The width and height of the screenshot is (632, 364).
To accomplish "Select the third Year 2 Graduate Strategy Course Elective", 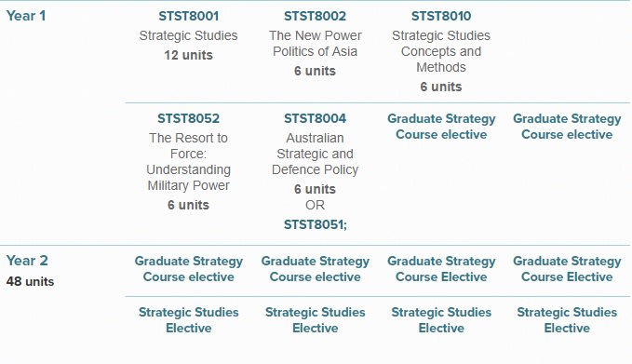I will point(441,269).
